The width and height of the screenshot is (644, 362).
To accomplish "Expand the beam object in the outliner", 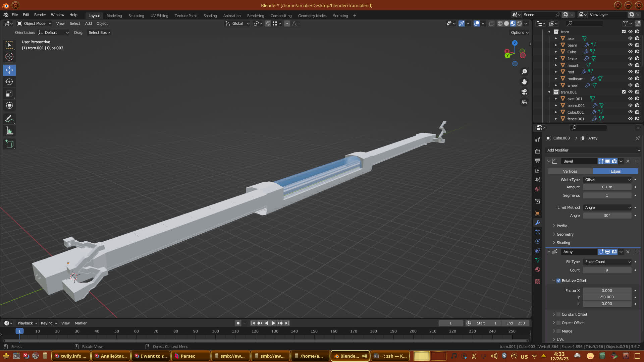I will coord(556,45).
